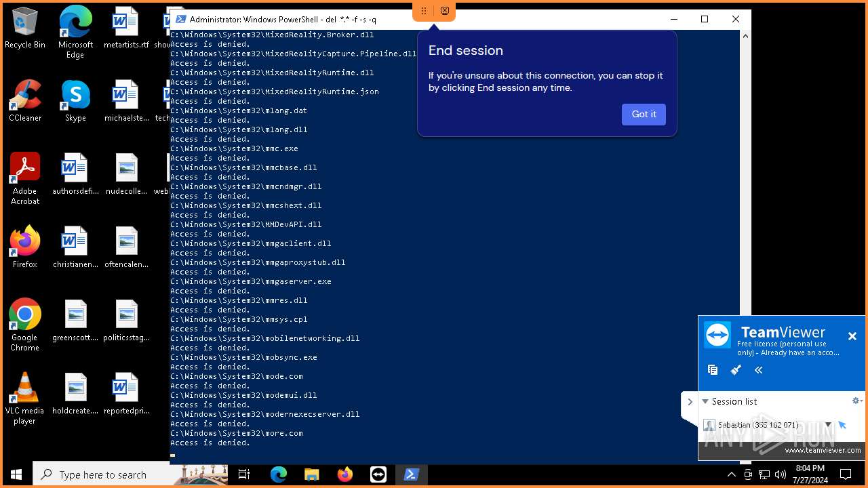Open File Explorer from the taskbar
868x488 pixels.
[312, 474]
